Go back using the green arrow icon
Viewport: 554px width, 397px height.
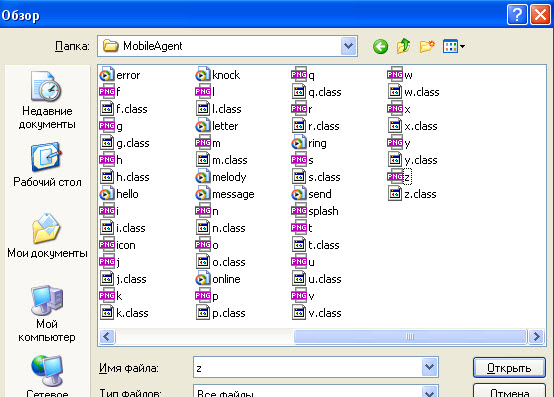point(381,46)
